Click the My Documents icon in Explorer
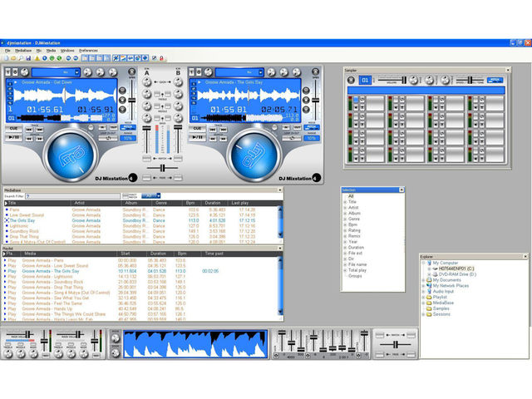Image resolution: width=532 pixels, height=399 pixels. pos(429,280)
